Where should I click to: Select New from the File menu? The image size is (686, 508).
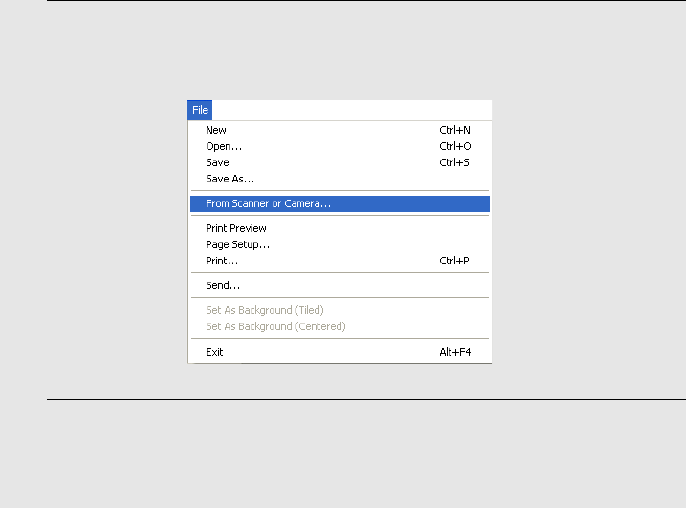click(216, 130)
